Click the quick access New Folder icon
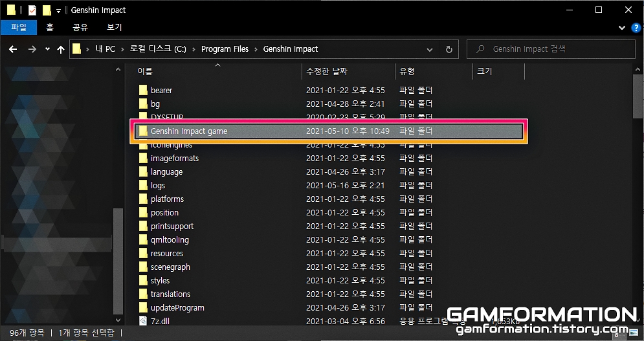644x341 pixels. [47, 10]
